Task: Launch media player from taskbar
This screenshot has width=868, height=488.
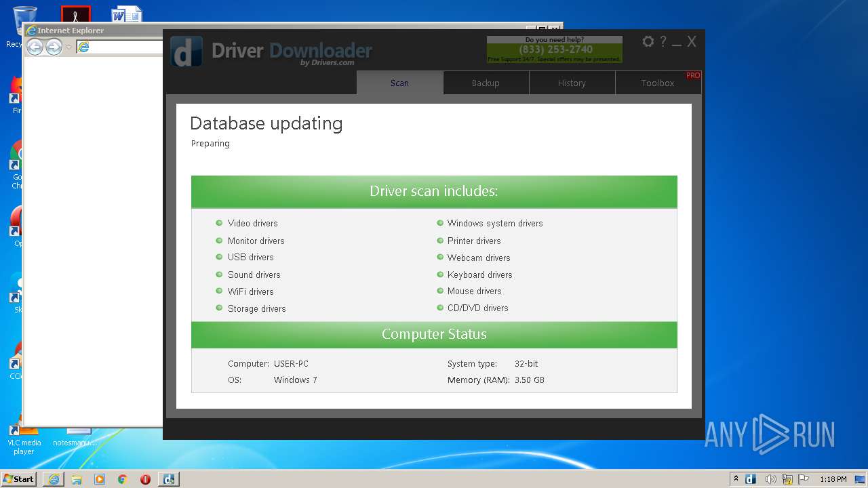Action: [x=100, y=479]
